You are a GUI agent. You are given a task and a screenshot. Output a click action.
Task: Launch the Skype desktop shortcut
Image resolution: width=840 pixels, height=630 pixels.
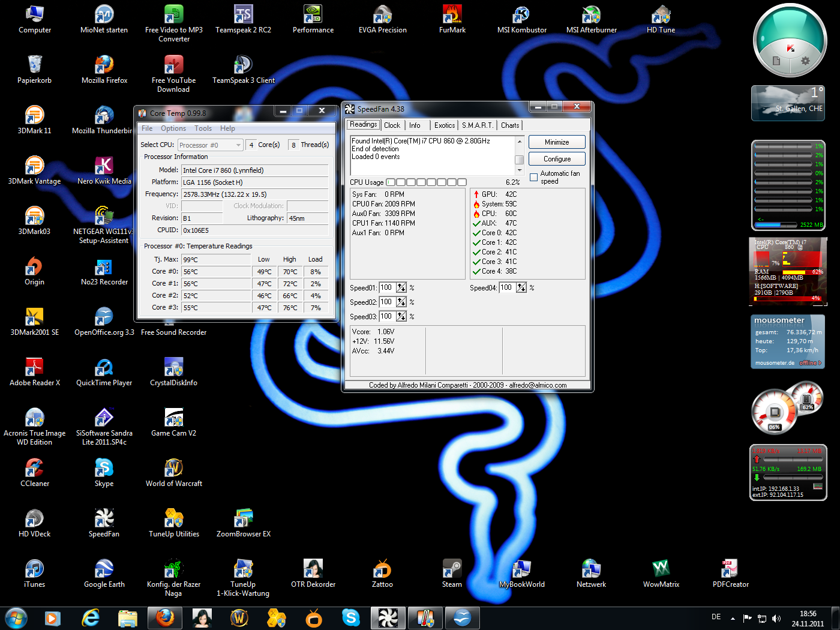coord(104,472)
